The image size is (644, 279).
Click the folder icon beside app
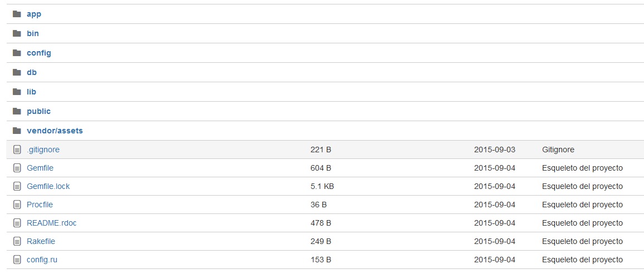[17, 14]
